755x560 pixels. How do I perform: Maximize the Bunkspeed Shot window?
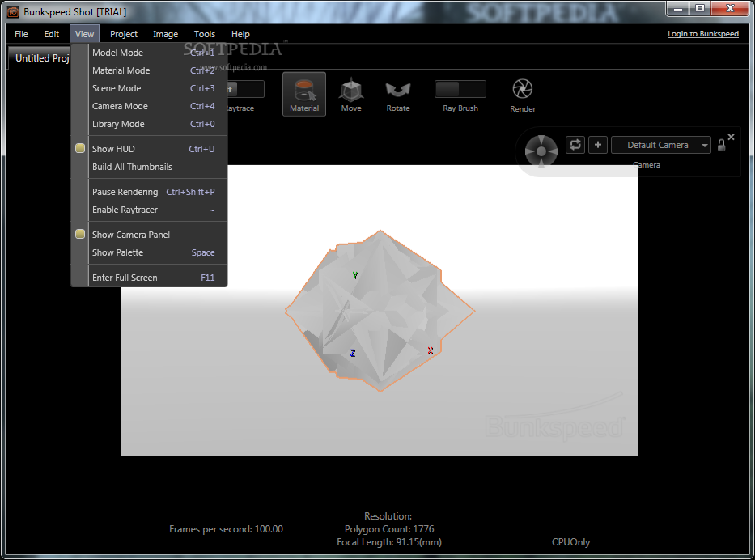[700, 9]
